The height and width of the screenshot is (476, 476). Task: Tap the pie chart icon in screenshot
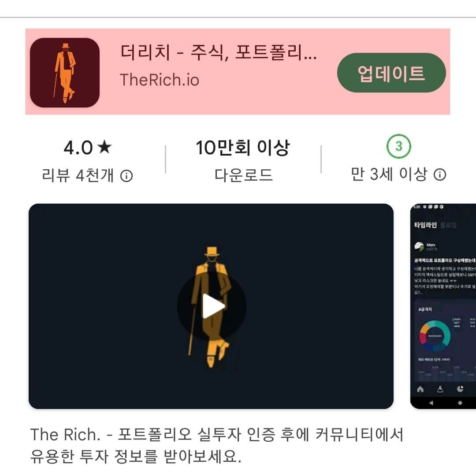click(x=460, y=389)
